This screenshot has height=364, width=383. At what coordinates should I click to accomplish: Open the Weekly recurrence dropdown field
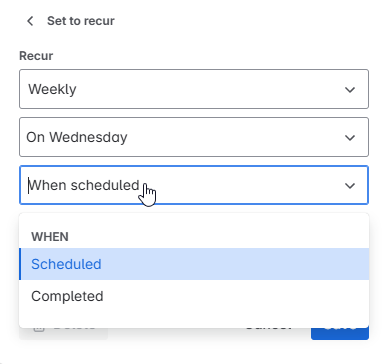[194, 89]
